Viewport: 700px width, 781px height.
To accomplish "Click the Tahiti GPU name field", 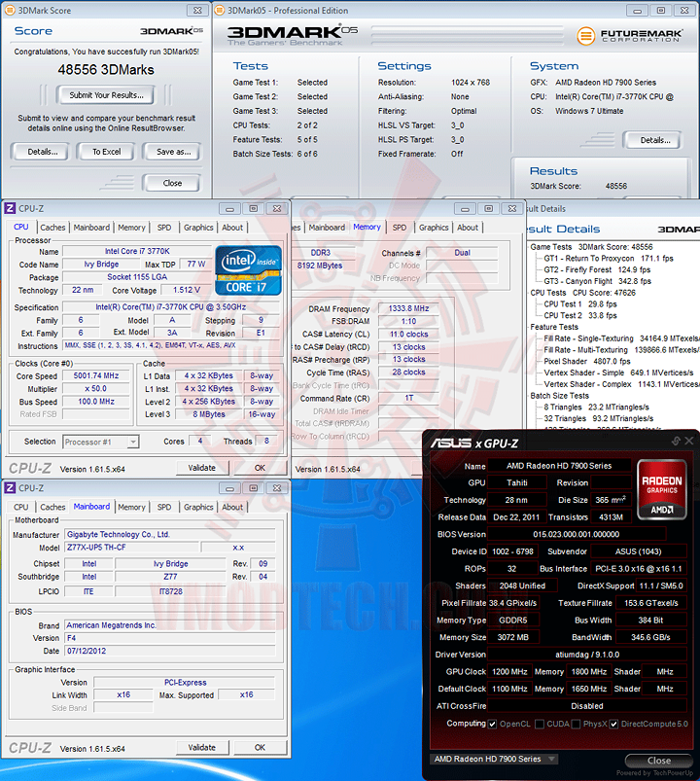I will click(x=517, y=483).
